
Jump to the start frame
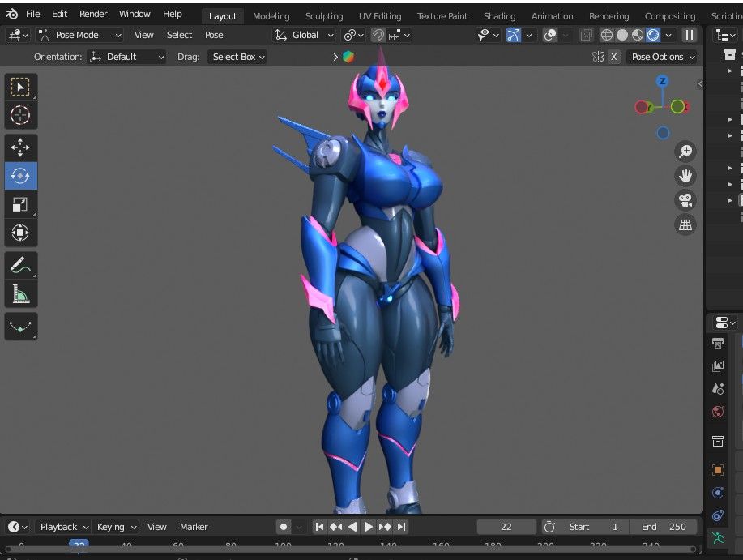[319, 527]
